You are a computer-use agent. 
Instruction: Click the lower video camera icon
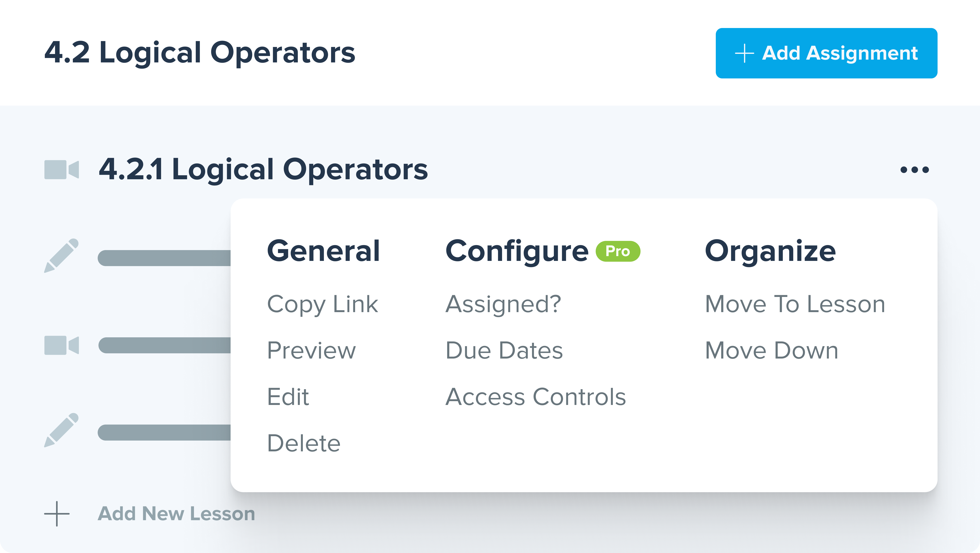click(62, 345)
